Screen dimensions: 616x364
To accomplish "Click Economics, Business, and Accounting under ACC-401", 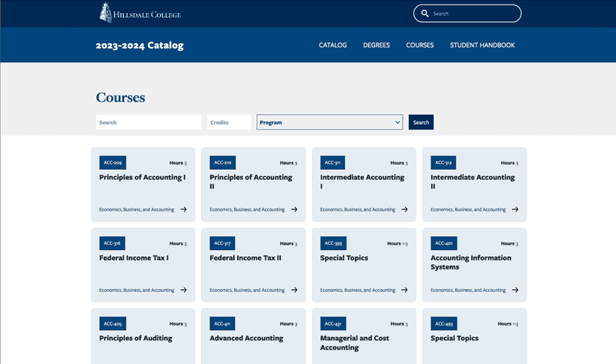I will (468, 290).
